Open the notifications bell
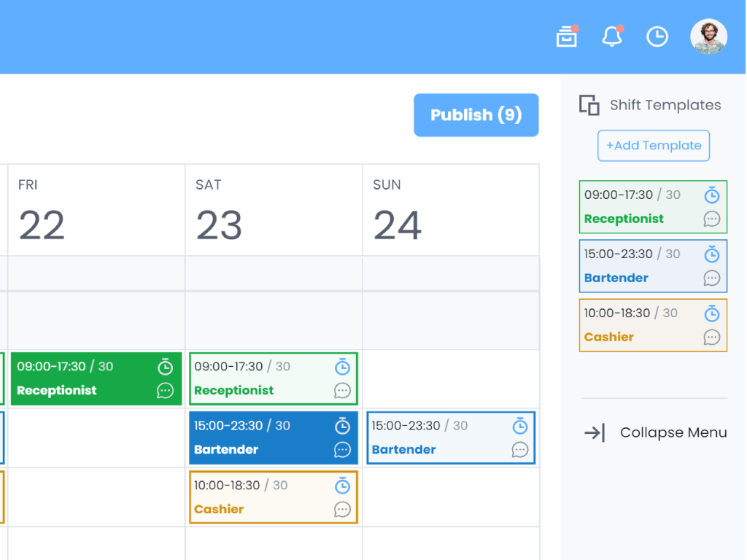This screenshot has height=560, width=747. pyautogui.click(x=611, y=36)
